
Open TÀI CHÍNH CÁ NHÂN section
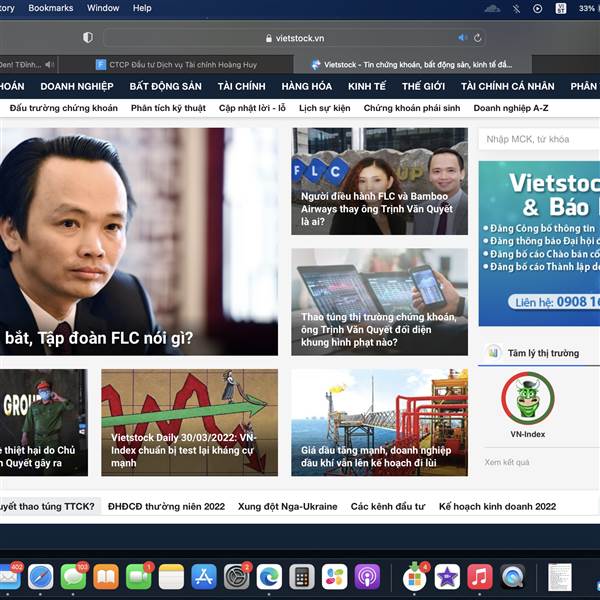(507, 86)
